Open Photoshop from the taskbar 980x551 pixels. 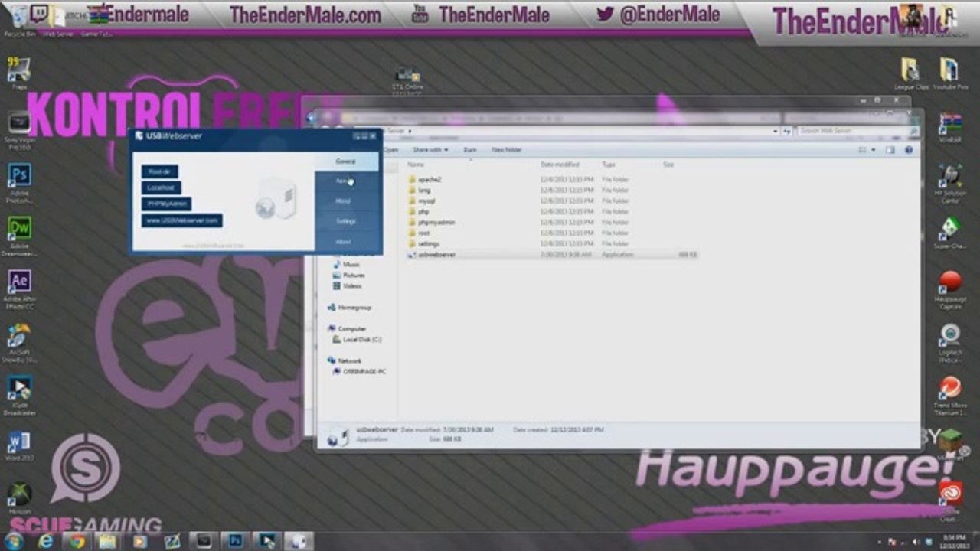click(x=237, y=541)
